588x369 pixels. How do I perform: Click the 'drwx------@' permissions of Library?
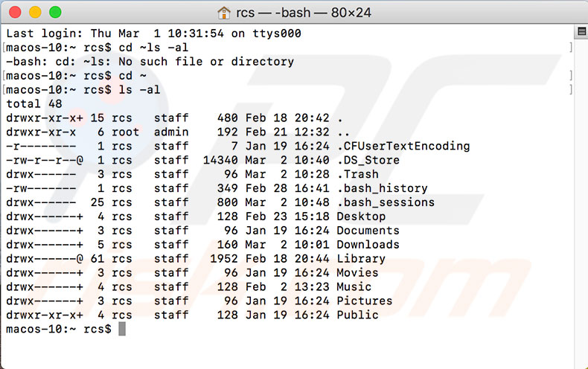(x=45, y=258)
